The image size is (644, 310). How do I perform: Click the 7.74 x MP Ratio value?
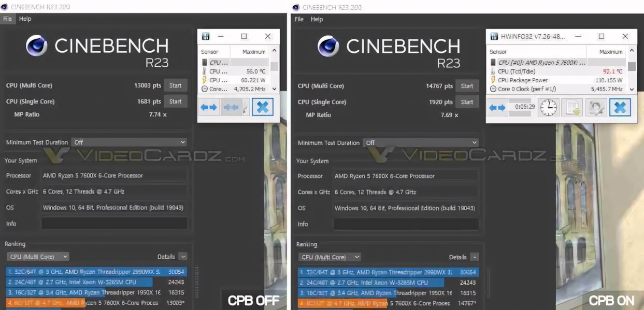[157, 114]
